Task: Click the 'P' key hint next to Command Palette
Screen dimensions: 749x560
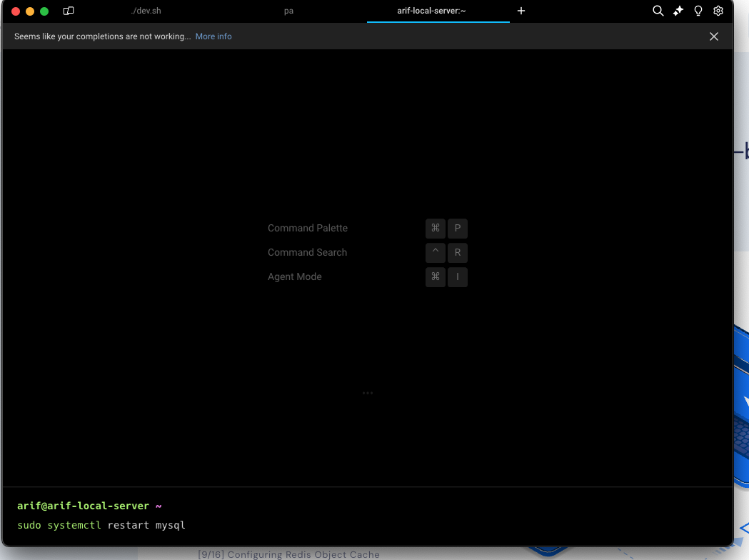Action: (x=458, y=229)
